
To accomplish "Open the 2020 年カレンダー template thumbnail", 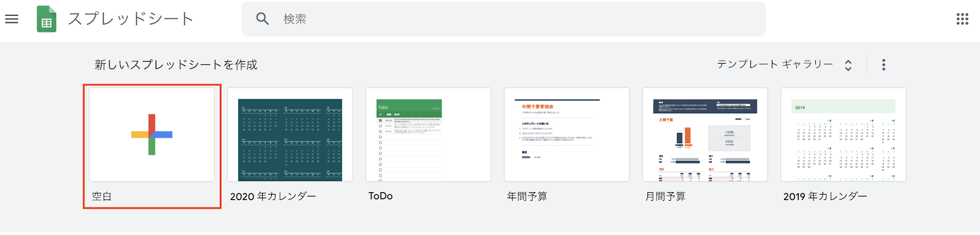I will (x=290, y=135).
